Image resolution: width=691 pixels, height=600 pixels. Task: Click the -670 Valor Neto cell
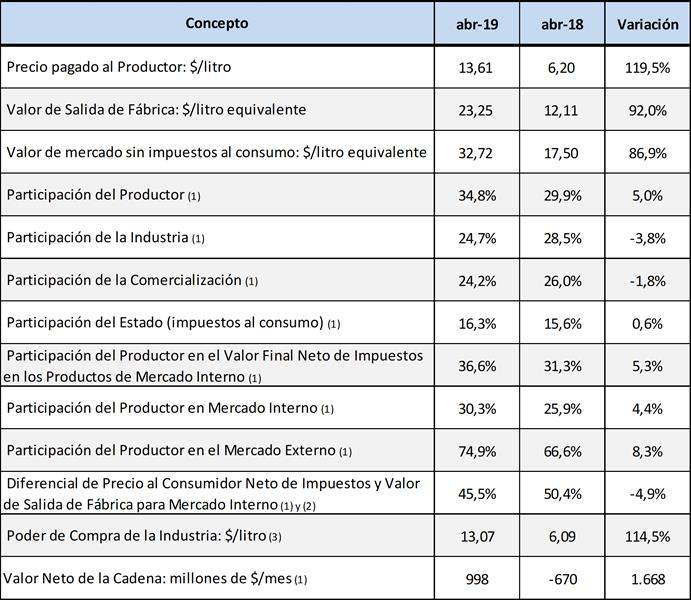click(x=562, y=579)
